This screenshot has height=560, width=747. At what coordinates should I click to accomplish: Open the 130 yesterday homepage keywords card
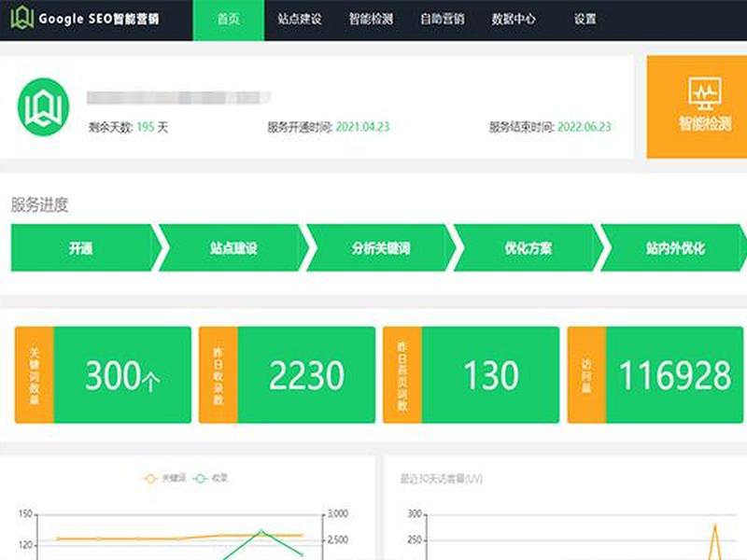472,375
